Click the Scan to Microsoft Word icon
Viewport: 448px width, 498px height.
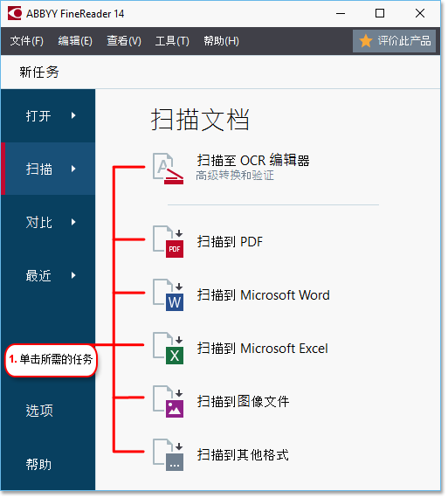(x=168, y=295)
